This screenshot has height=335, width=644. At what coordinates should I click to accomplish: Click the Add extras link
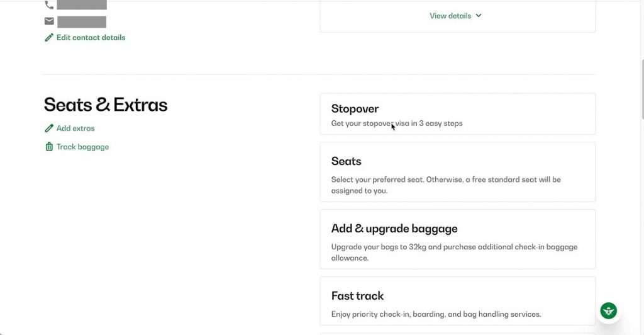[75, 128]
